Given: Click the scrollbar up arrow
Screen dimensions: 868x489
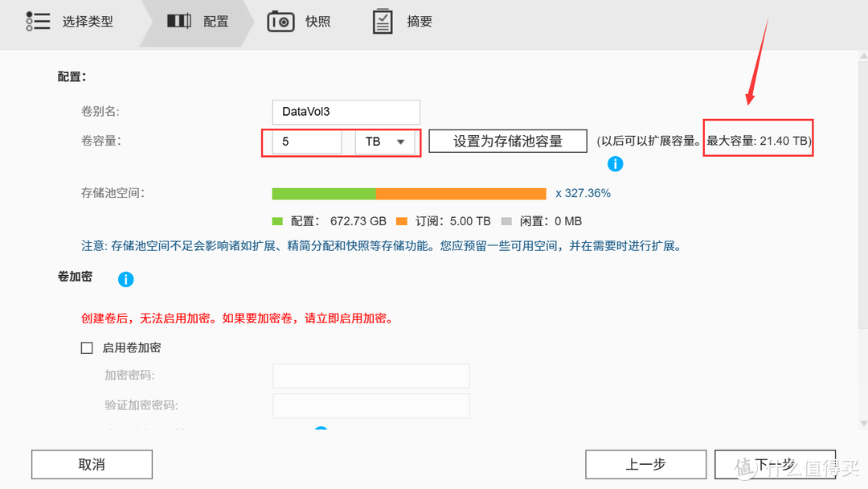Looking at the screenshot, I should [863, 56].
